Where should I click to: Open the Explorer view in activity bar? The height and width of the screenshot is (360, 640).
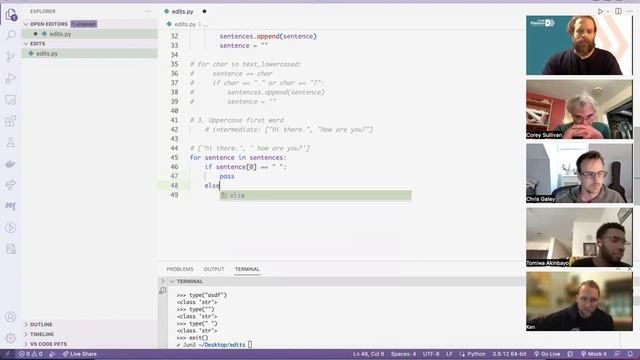(x=11, y=15)
